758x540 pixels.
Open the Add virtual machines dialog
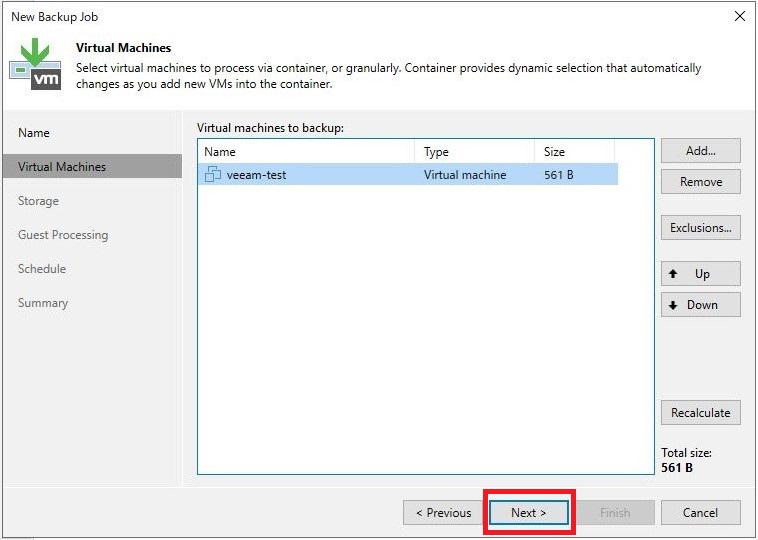pos(700,151)
